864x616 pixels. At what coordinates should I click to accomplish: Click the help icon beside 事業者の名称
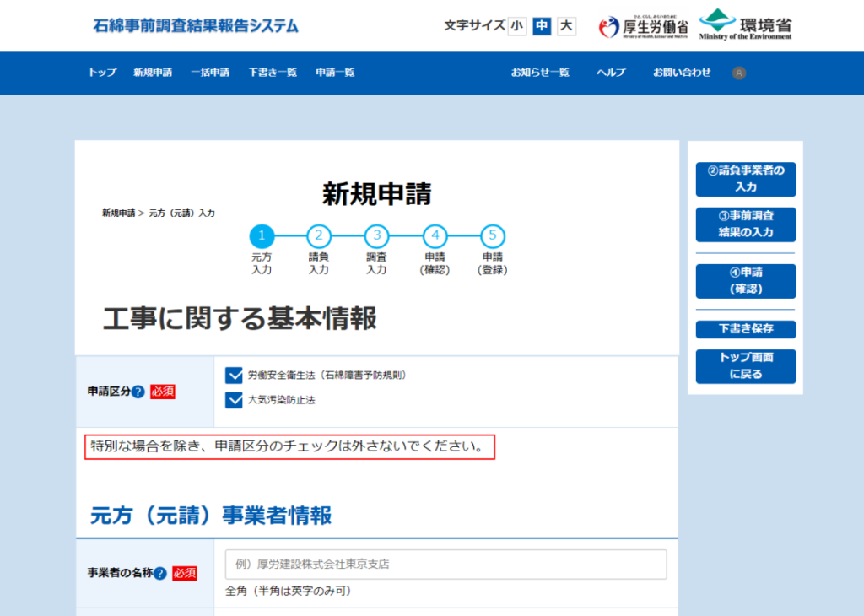tap(160, 573)
